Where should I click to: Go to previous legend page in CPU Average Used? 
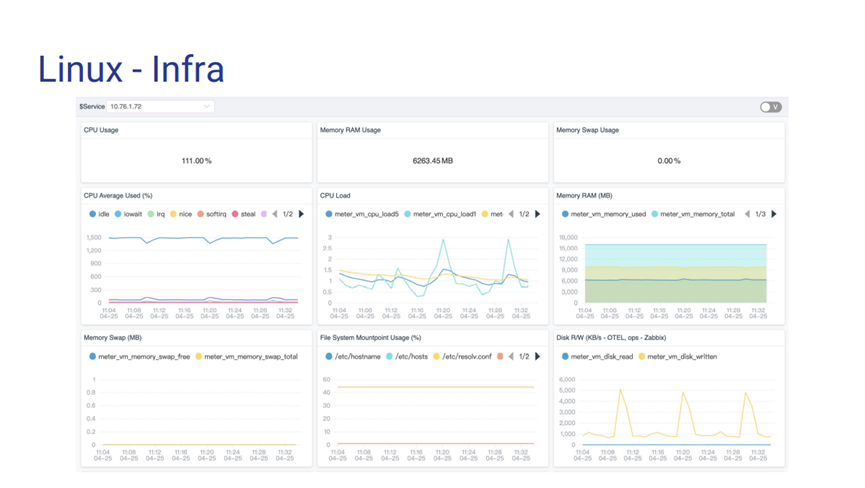(275, 214)
